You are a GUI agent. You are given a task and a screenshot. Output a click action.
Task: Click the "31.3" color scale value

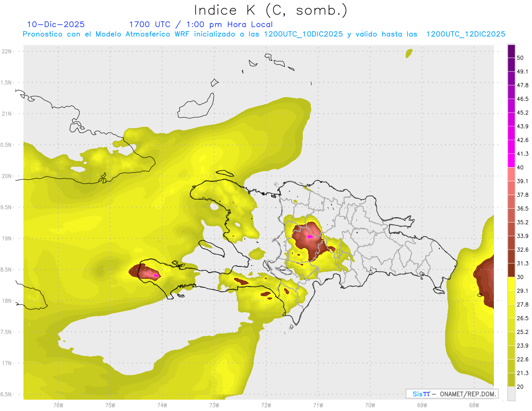[x=523, y=263]
